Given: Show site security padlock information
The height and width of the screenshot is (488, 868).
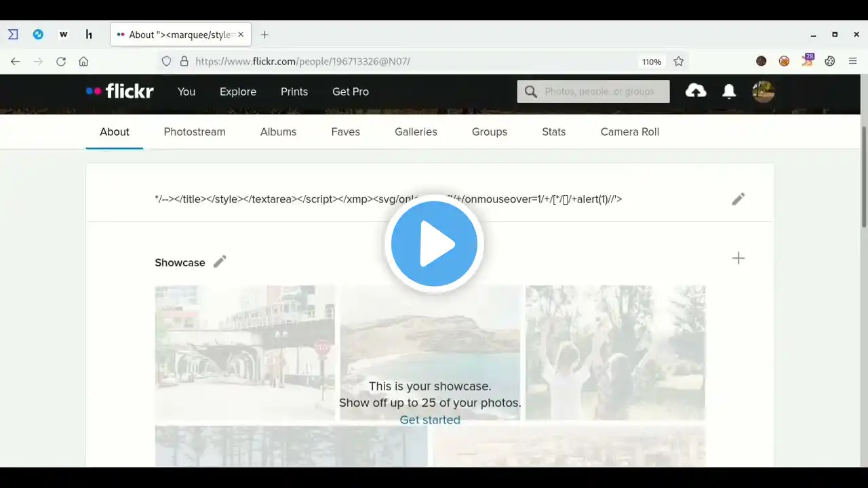Looking at the screenshot, I should 184,62.
